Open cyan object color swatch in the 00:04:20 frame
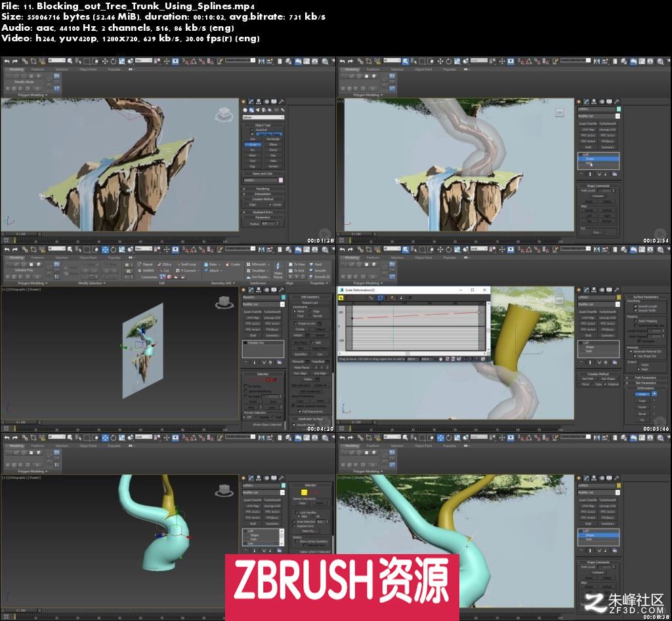672x621 pixels. (283, 297)
